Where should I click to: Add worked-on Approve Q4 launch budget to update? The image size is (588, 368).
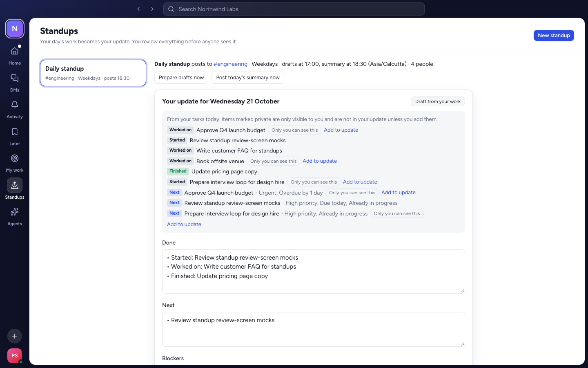click(x=341, y=130)
